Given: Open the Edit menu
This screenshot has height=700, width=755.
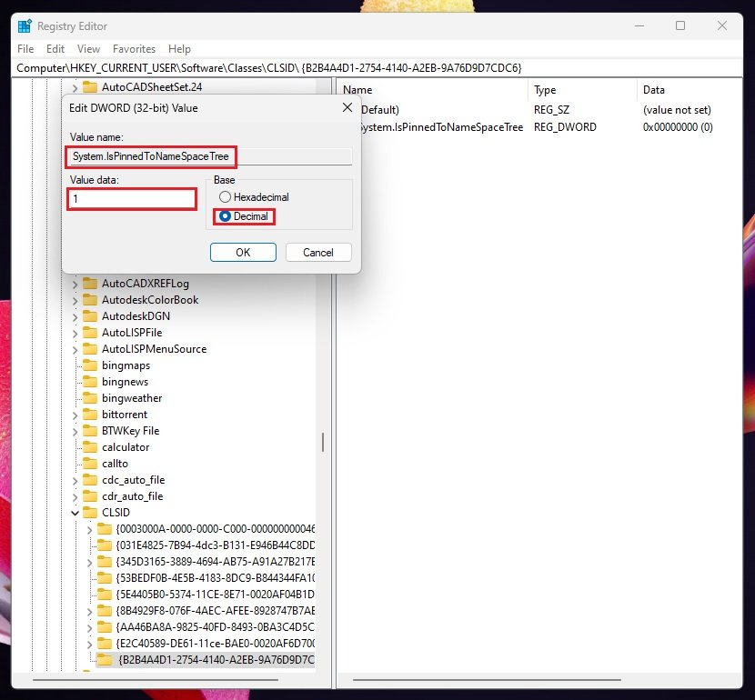Looking at the screenshot, I should click(x=55, y=49).
